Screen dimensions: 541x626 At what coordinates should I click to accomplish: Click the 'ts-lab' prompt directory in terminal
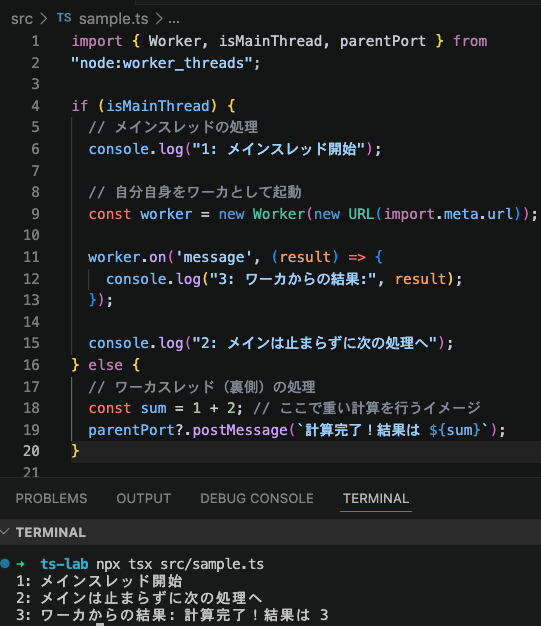pyautogui.click(x=64, y=564)
